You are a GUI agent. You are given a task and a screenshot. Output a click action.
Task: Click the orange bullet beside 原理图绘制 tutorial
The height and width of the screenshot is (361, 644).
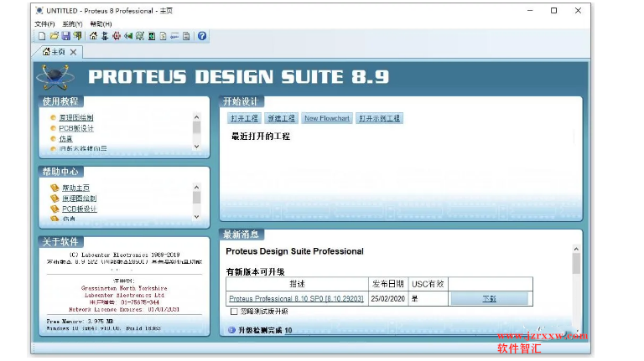tap(53, 118)
